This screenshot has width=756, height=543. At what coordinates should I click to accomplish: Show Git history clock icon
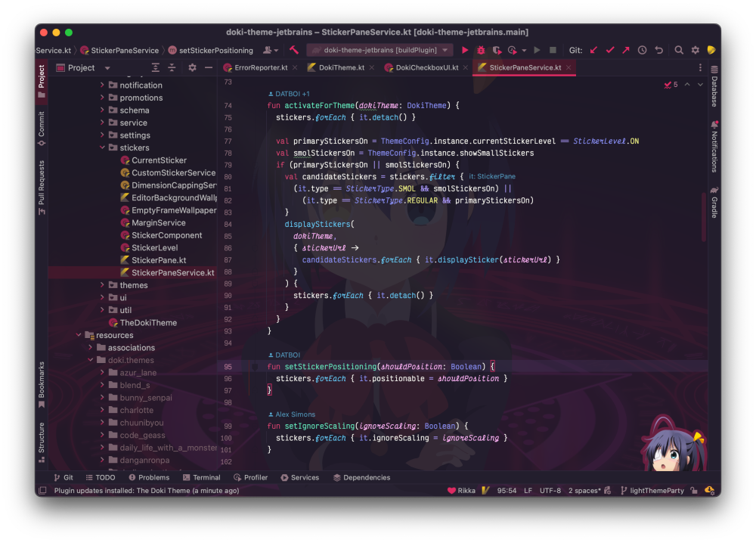(642, 50)
